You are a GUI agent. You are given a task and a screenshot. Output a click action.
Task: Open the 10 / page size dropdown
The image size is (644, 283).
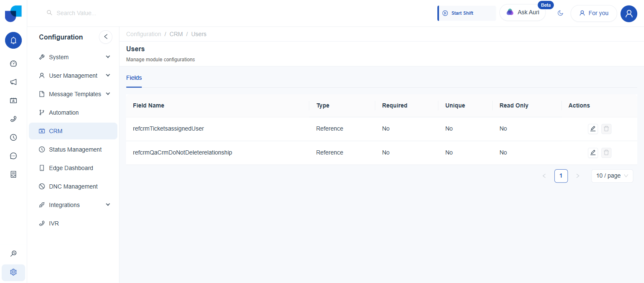612,176
